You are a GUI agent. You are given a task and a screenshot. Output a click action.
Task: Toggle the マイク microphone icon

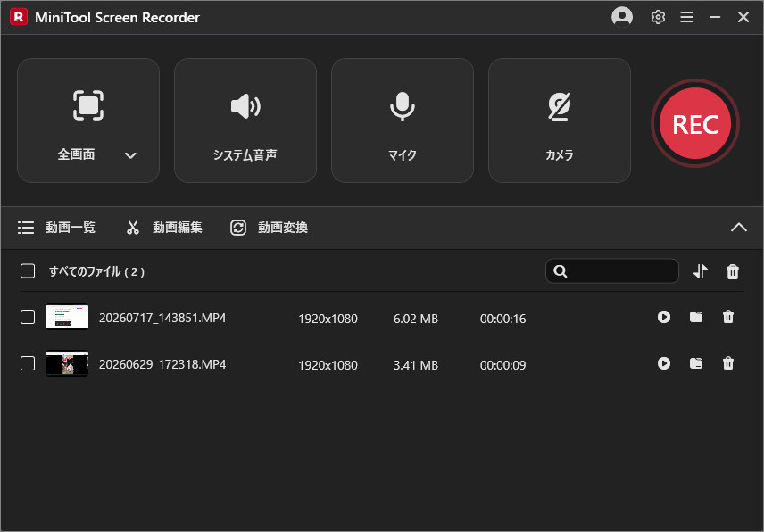coord(403,106)
